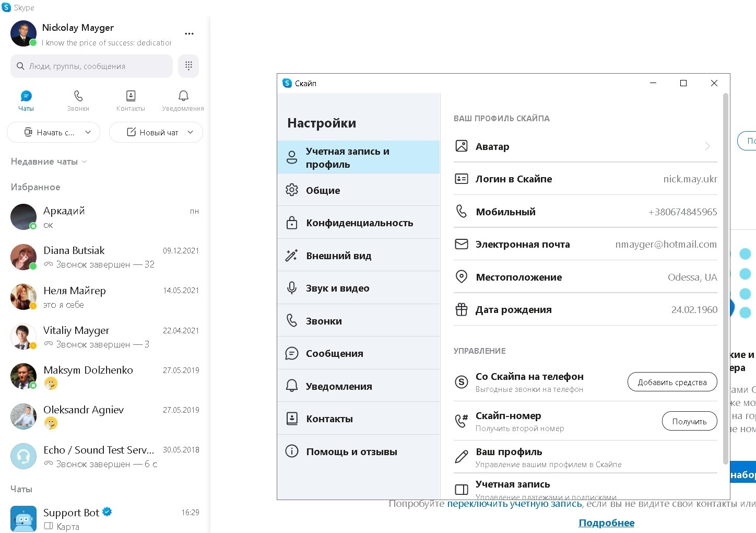Open chat with Diana Butsiak

(x=105, y=257)
